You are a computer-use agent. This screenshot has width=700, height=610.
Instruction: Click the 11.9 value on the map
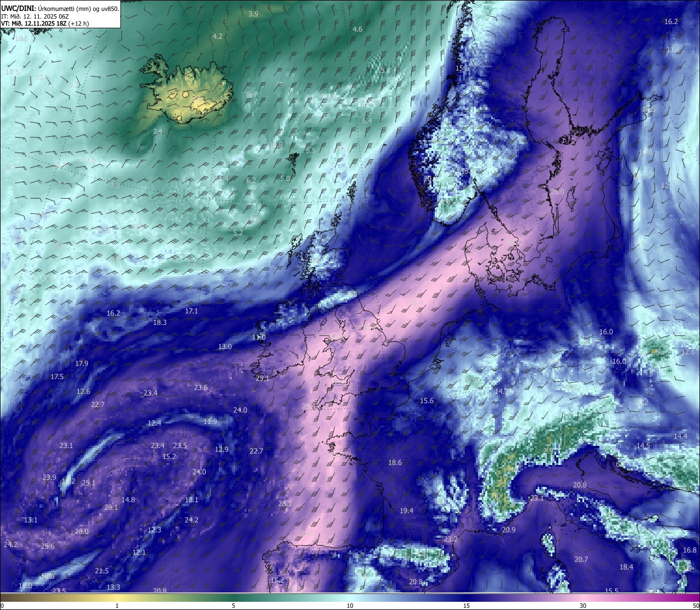210,421
